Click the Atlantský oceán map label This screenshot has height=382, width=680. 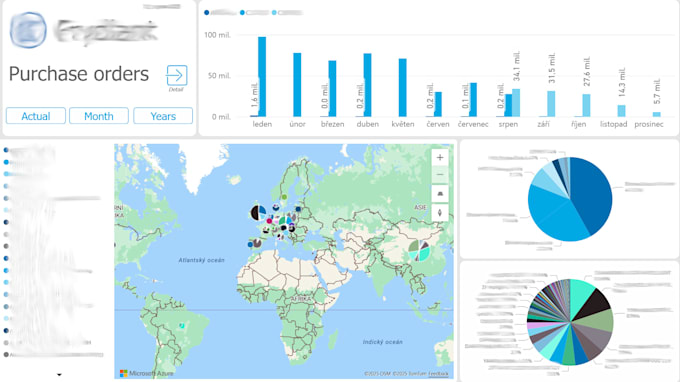coord(202,260)
